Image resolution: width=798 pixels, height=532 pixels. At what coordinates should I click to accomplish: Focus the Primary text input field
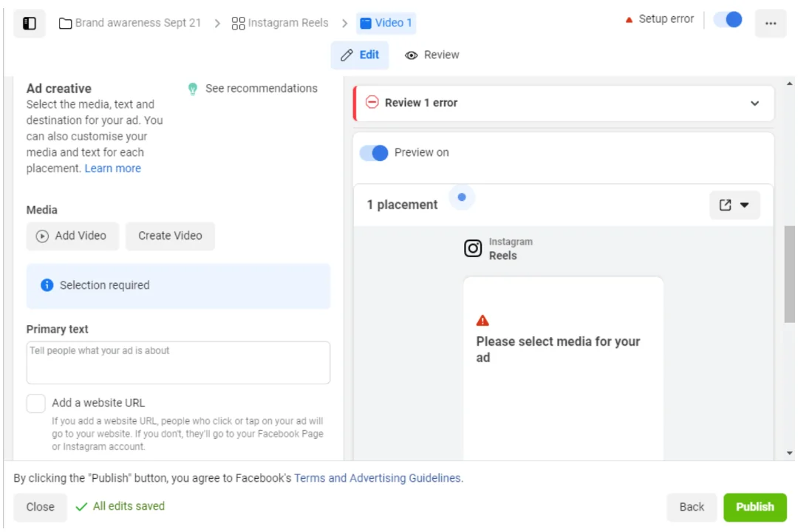[x=178, y=363]
